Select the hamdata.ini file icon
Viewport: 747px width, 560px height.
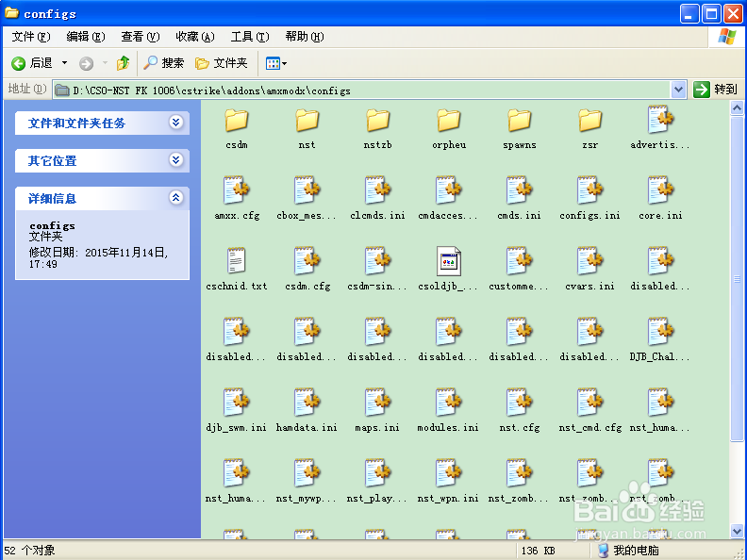[x=307, y=403]
